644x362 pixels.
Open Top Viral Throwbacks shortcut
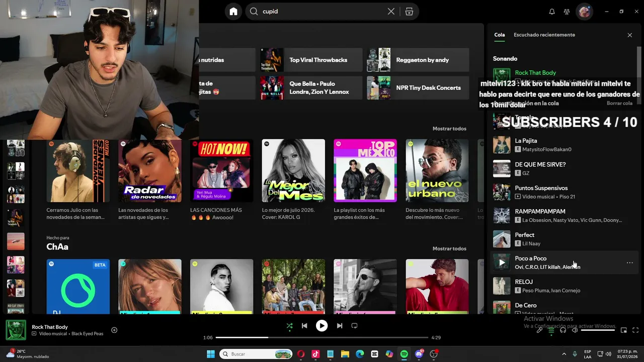coord(311,60)
